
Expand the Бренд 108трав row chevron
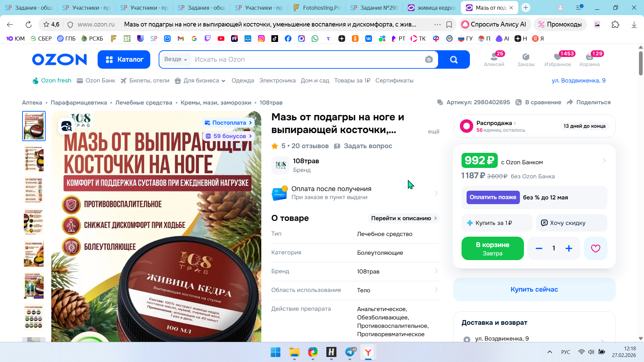coord(436,271)
